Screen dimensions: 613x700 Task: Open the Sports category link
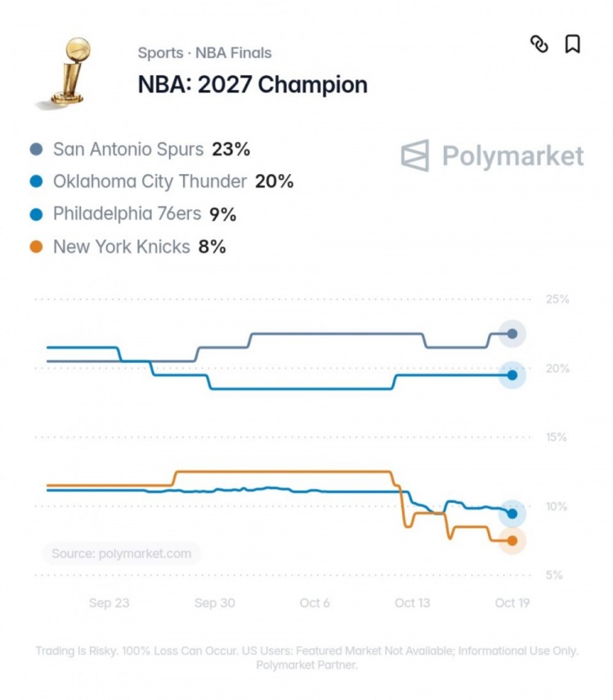[161, 53]
